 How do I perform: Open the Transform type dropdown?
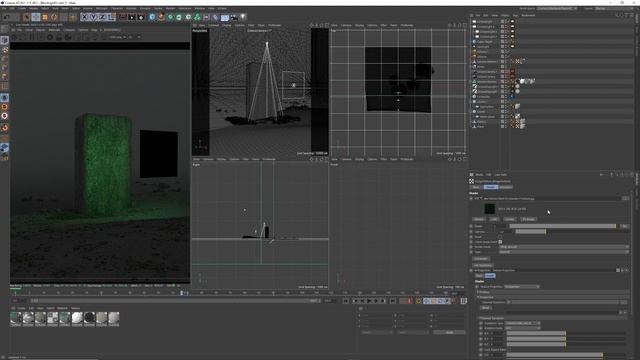pyautogui.click(x=522, y=323)
